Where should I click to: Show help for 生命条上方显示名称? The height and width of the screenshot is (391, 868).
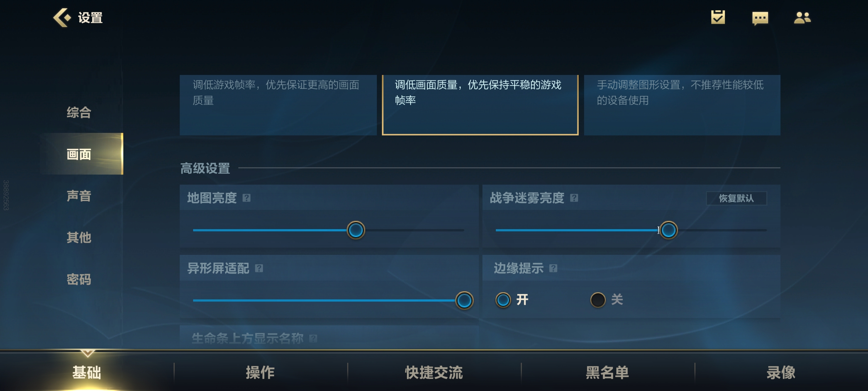coord(313,339)
